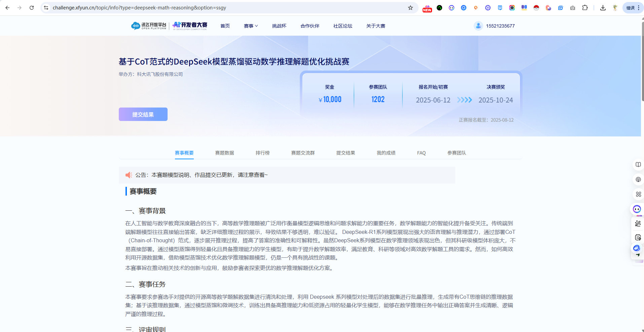This screenshot has height=332, width=644.
Task: Open the browser profile avatar
Action: pyautogui.click(x=615, y=8)
